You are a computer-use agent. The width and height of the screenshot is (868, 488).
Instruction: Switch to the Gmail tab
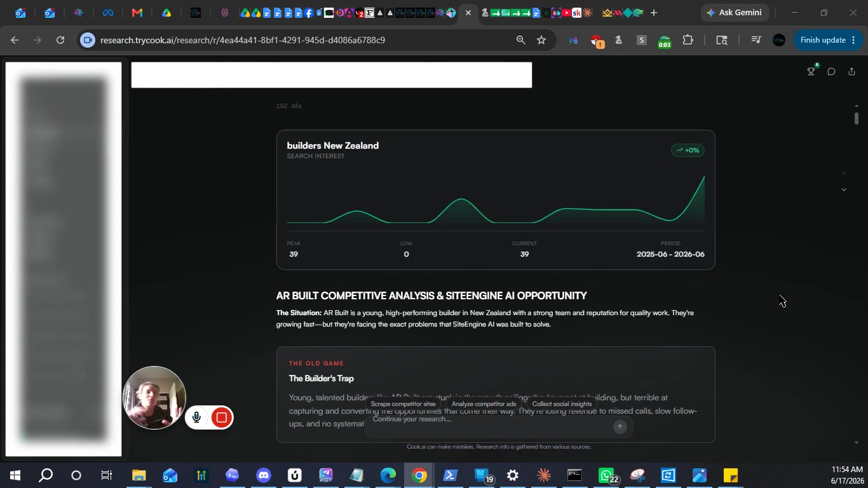click(137, 13)
